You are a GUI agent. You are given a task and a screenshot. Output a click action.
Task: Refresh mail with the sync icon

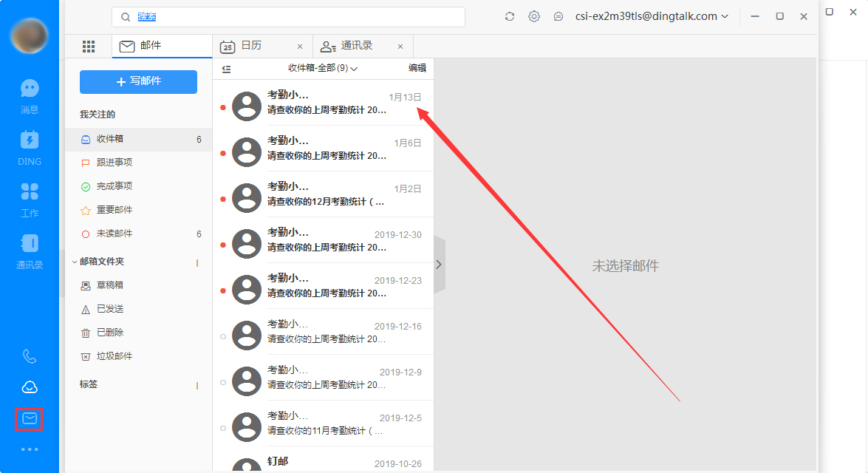tap(509, 16)
